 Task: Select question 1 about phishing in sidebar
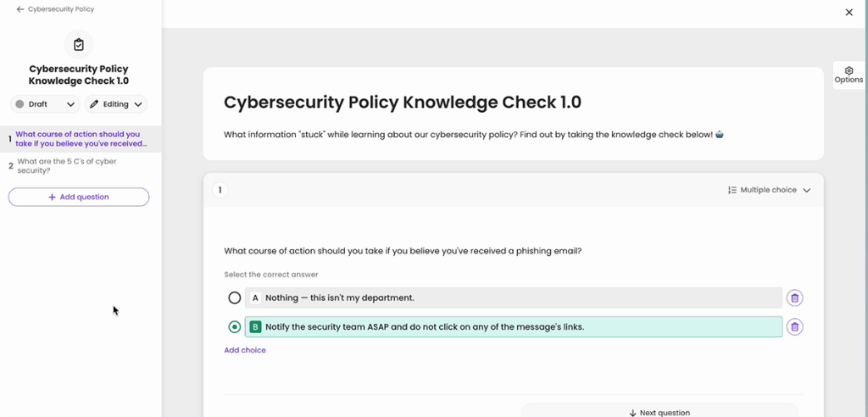point(79,138)
